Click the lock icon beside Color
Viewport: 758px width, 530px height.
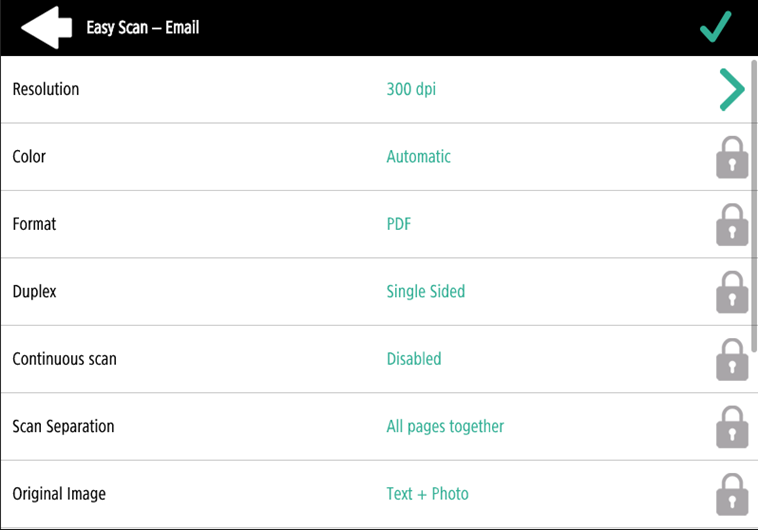click(732, 158)
